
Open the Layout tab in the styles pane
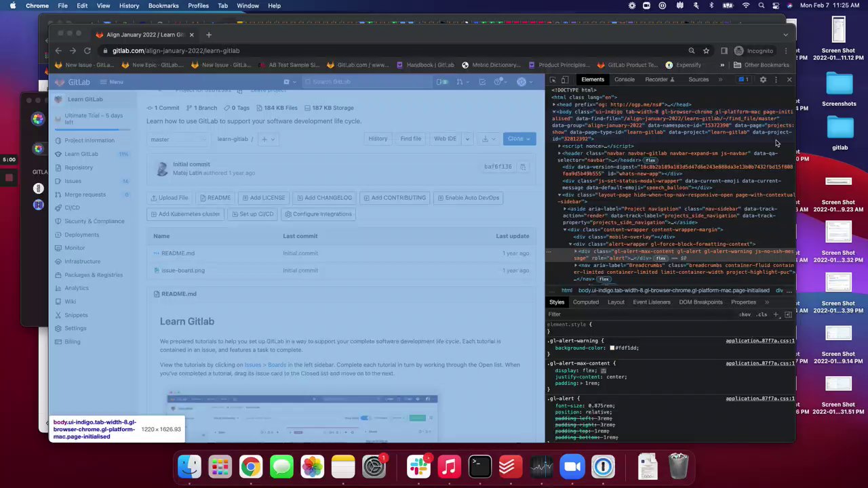click(616, 302)
